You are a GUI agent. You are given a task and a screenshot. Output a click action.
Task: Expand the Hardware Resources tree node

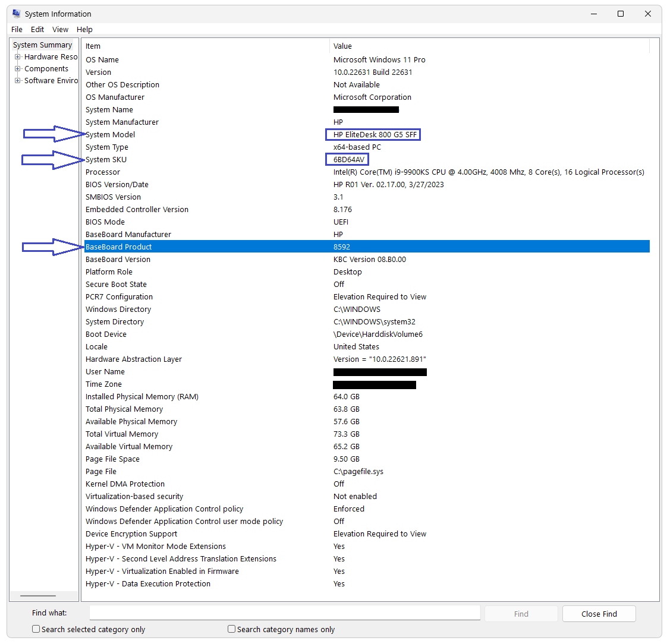(x=18, y=56)
